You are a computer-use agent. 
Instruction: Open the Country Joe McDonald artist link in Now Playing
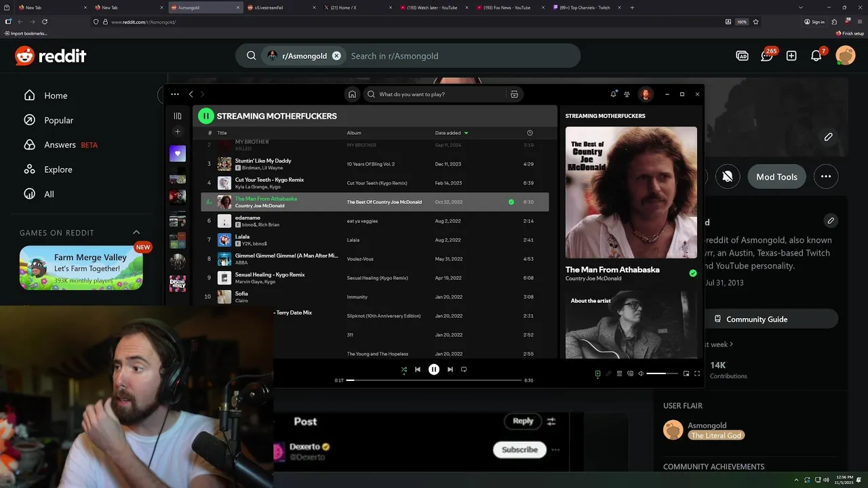(x=593, y=279)
